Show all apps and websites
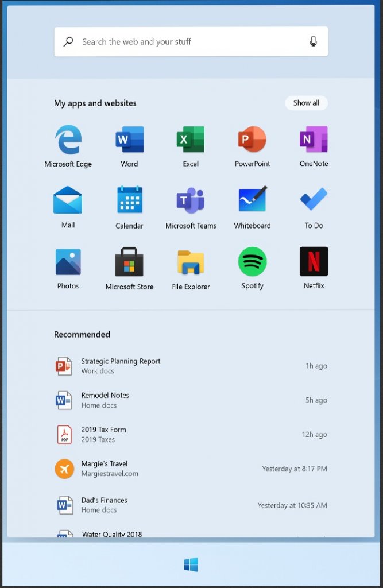Image resolution: width=383 pixels, height=588 pixels. click(307, 103)
